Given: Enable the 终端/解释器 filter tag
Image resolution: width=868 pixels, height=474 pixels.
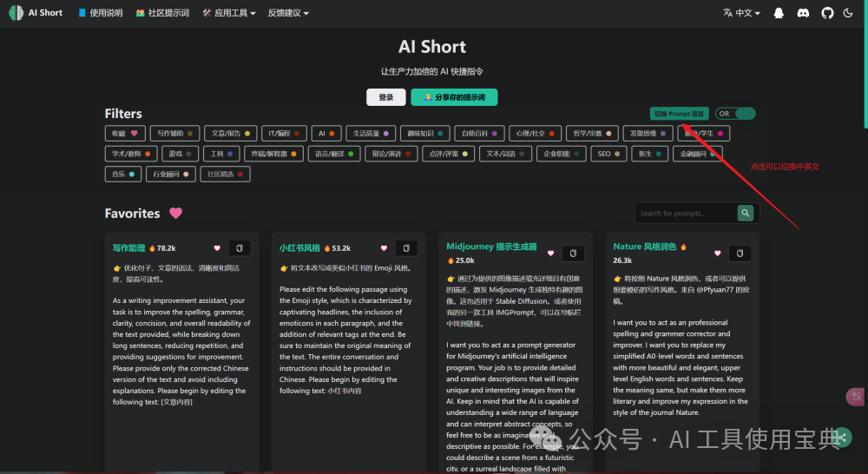Looking at the screenshot, I should [274, 154].
